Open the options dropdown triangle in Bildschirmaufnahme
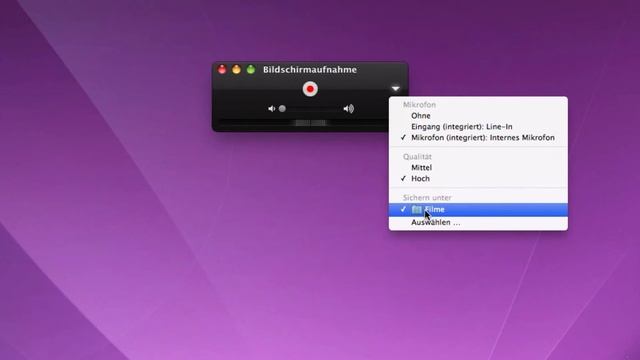Screen dimensions: 640x360 click(396, 88)
